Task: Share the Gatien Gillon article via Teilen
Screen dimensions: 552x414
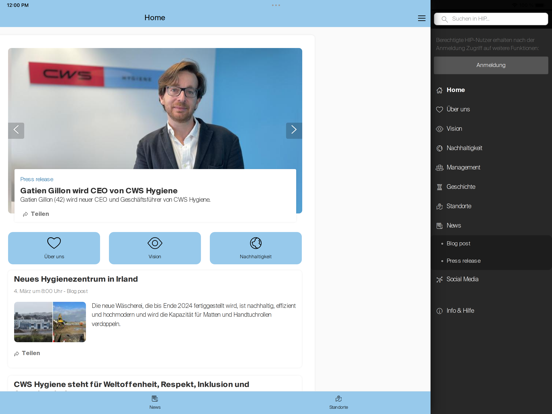Action: click(x=36, y=214)
